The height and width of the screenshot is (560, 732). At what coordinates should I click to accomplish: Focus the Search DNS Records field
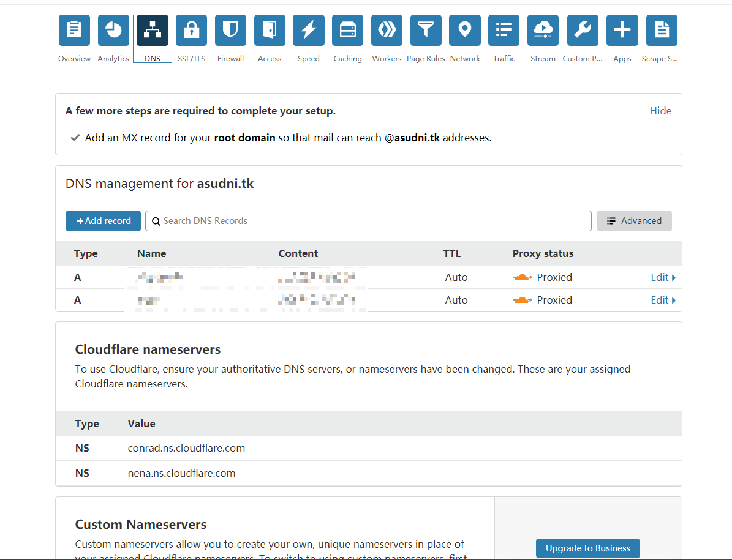point(368,221)
